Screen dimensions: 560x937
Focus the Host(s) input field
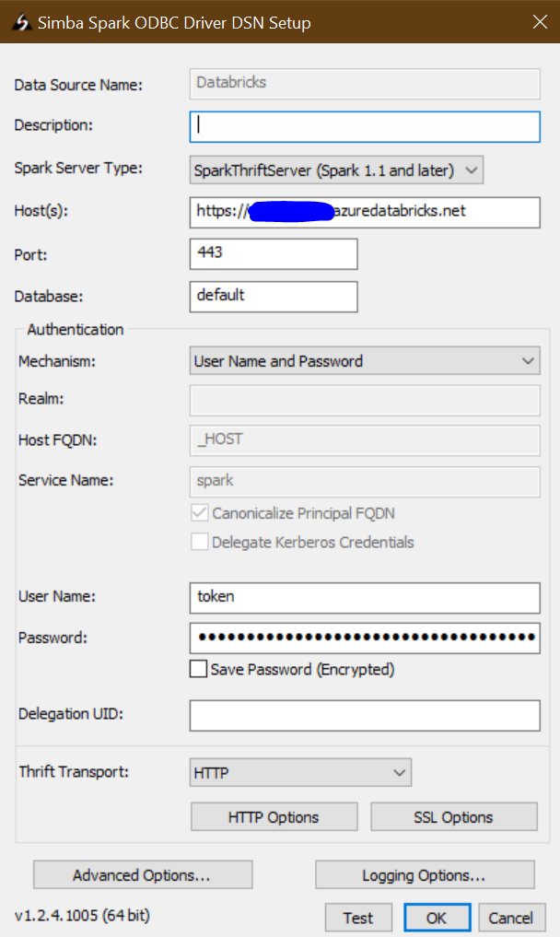tap(365, 211)
